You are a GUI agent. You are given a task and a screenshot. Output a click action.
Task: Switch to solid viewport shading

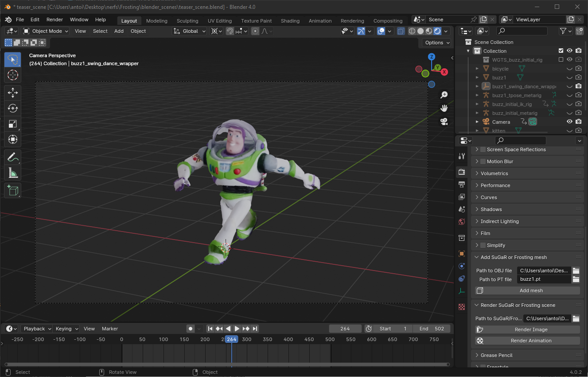point(421,31)
